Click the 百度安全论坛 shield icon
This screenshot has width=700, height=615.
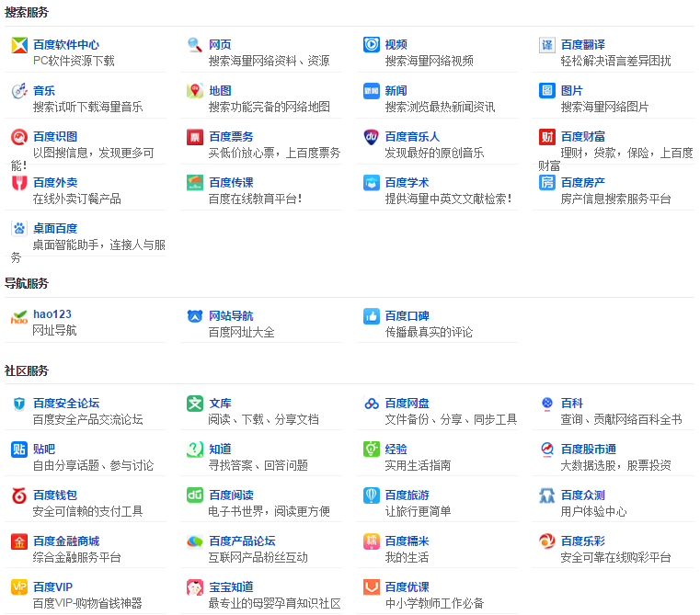coord(19,404)
